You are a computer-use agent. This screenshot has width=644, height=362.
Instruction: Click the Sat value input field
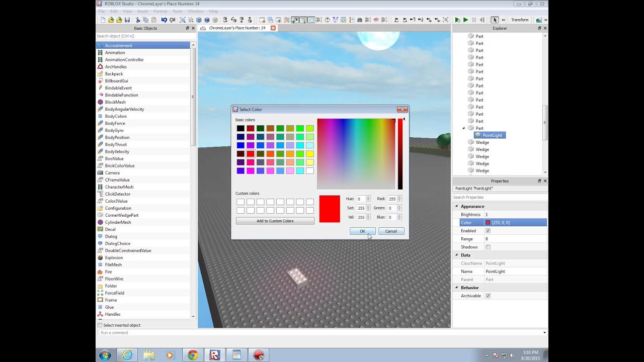[361, 208]
